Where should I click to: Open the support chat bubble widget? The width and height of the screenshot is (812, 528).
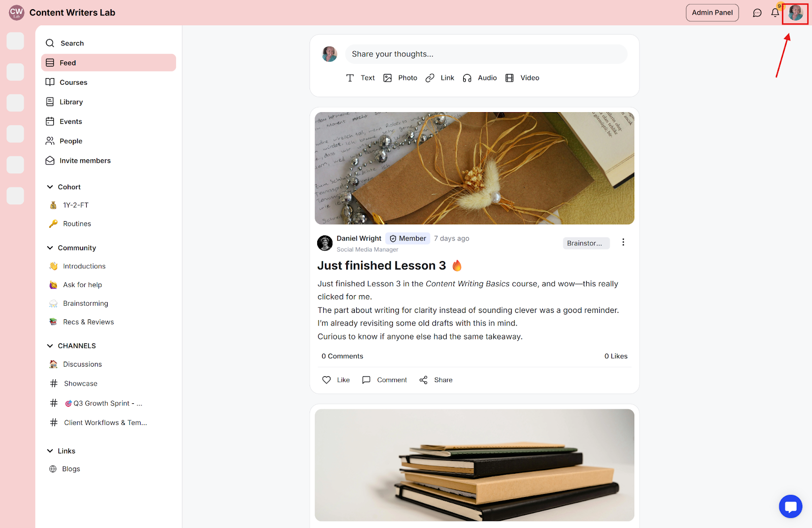tap(791, 506)
